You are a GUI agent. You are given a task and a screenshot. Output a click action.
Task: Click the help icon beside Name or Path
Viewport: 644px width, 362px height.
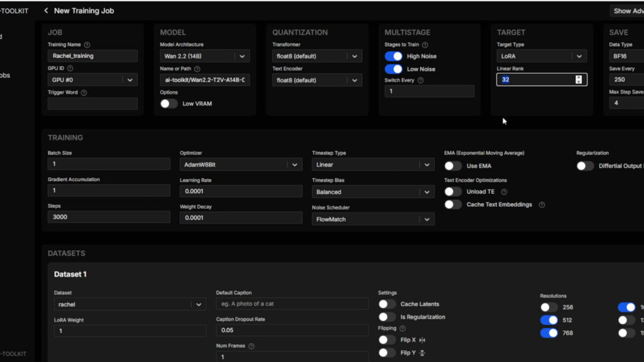pos(197,69)
